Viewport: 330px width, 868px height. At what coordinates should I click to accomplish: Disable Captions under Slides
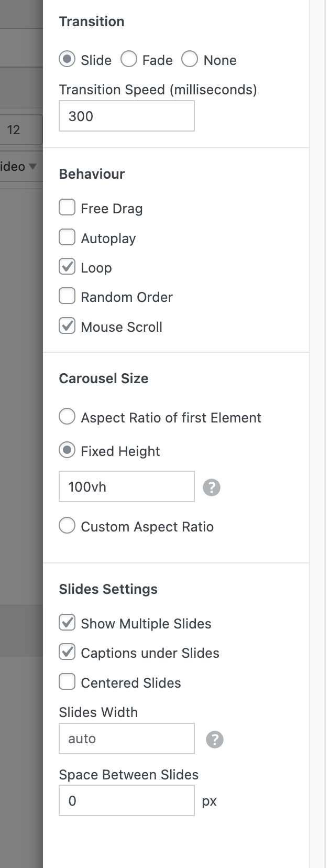click(67, 652)
